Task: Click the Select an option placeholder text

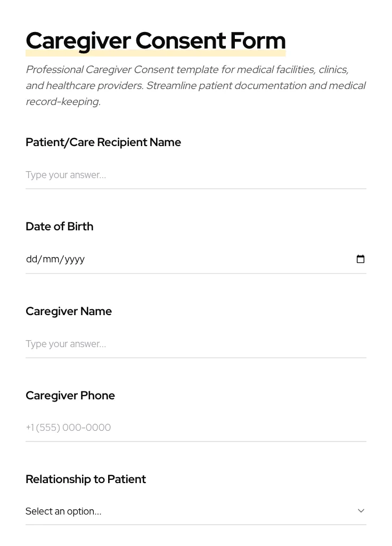Action: (x=63, y=511)
